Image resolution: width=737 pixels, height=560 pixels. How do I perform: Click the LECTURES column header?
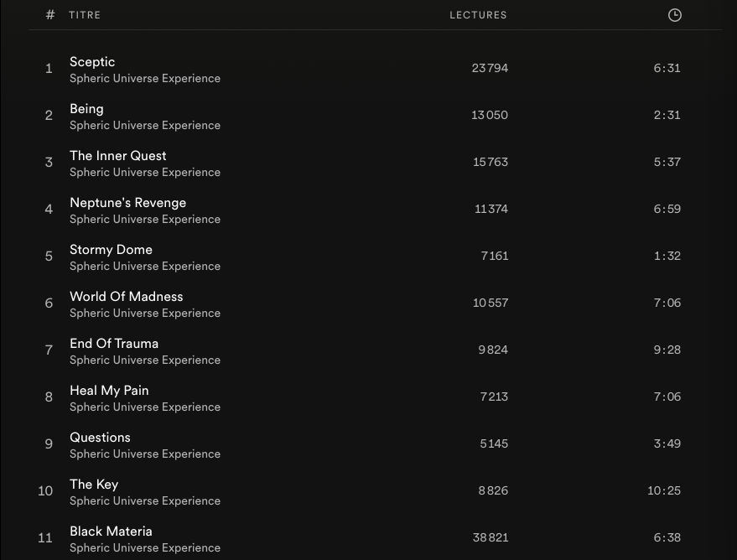pos(478,15)
